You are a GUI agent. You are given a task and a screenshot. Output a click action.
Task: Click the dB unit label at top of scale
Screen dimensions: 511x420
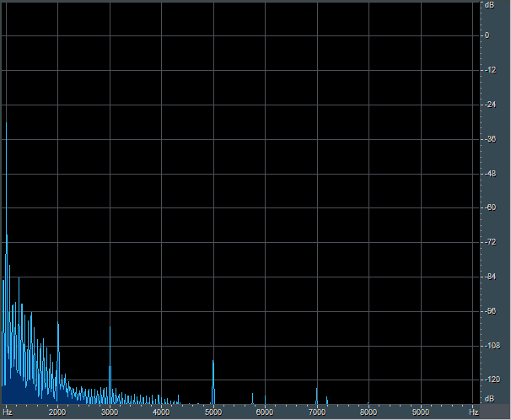489,5
